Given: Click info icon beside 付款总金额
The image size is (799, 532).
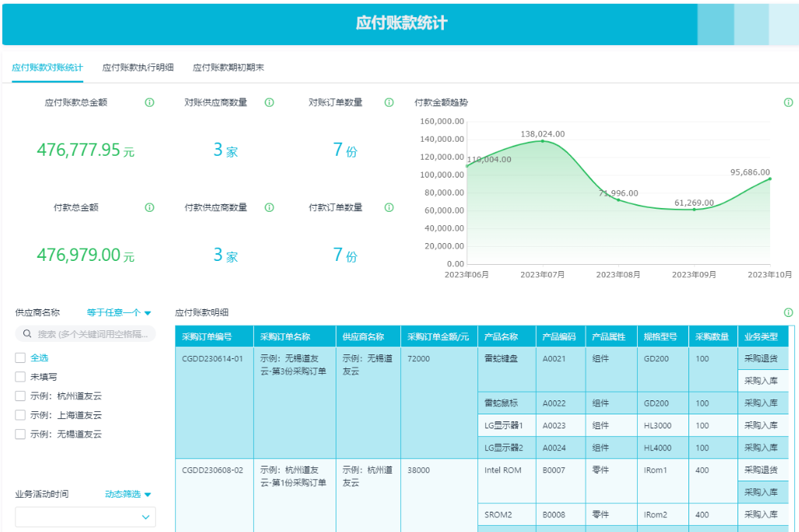Looking at the screenshot, I should (x=150, y=207).
